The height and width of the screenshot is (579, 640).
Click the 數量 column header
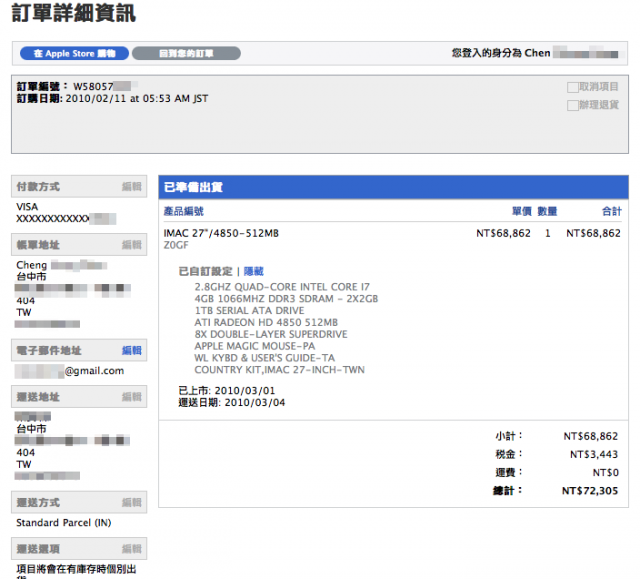[547, 211]
